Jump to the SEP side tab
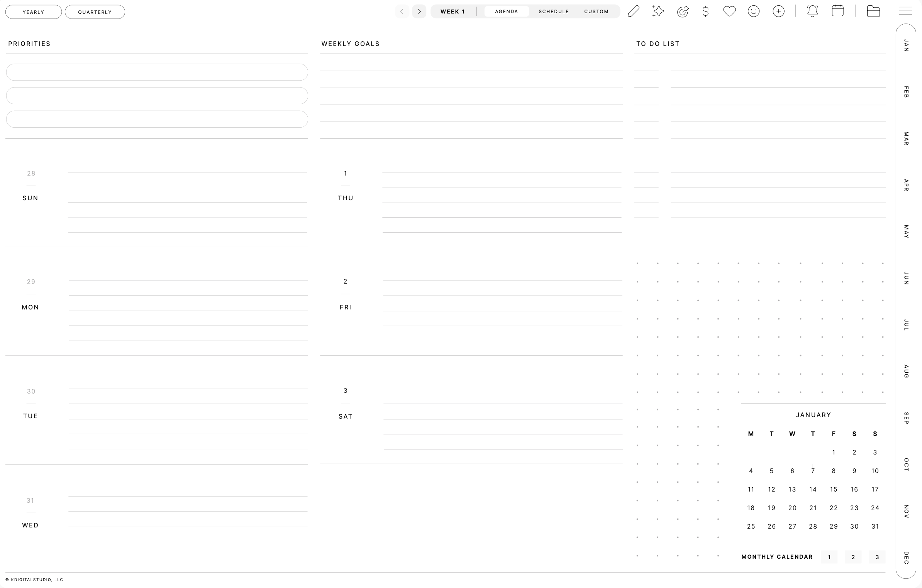 906,418
